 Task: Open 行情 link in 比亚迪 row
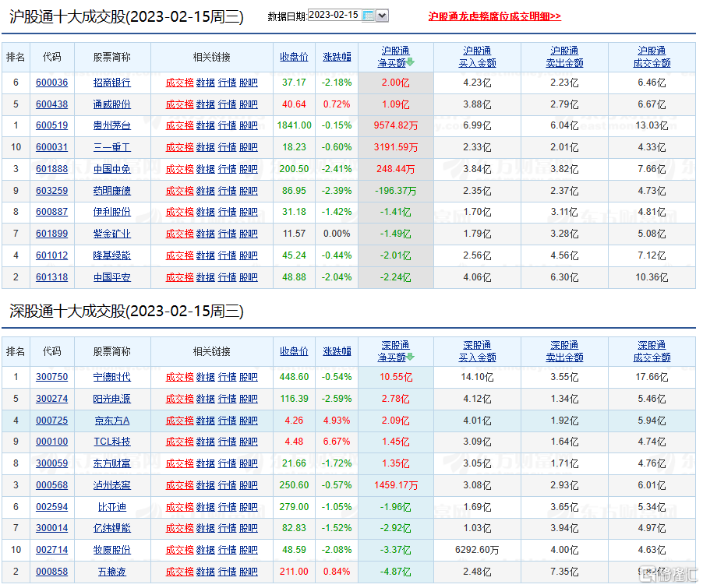point(227,507)
